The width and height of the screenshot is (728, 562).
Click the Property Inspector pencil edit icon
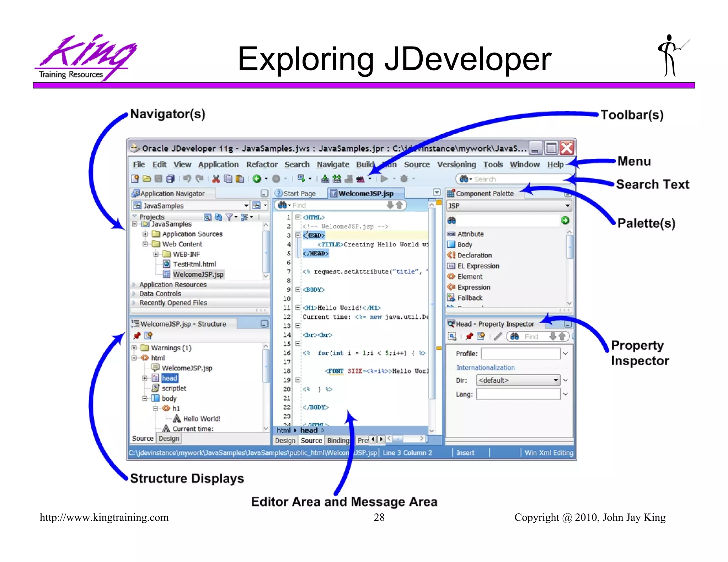(x=498, y=336)
